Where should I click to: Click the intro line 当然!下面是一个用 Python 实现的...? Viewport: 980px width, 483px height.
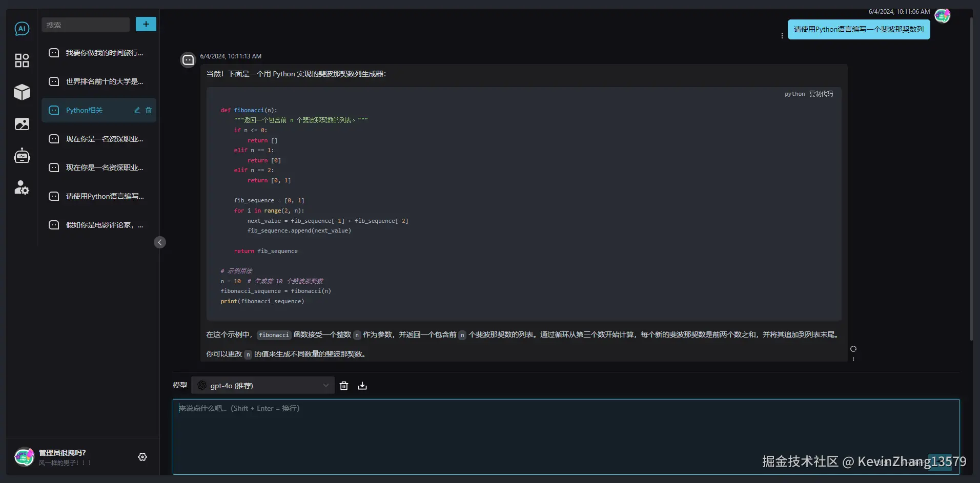[x=296, y=74]
